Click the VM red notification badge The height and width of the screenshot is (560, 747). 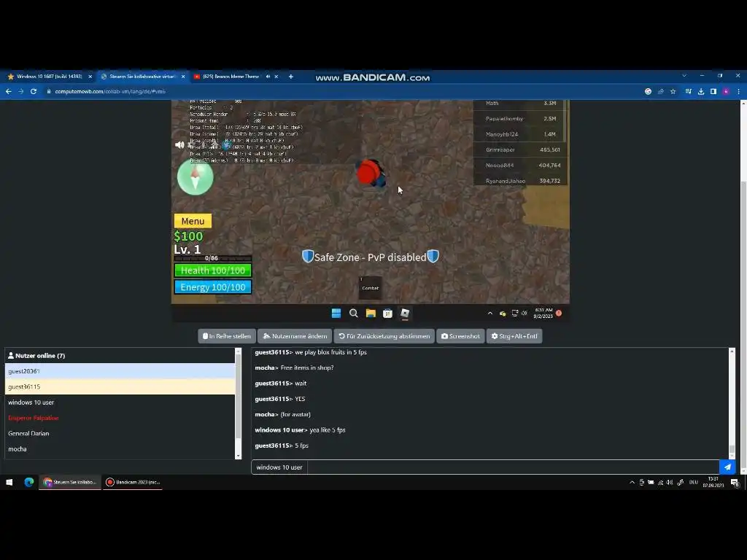tap(559, 313)
